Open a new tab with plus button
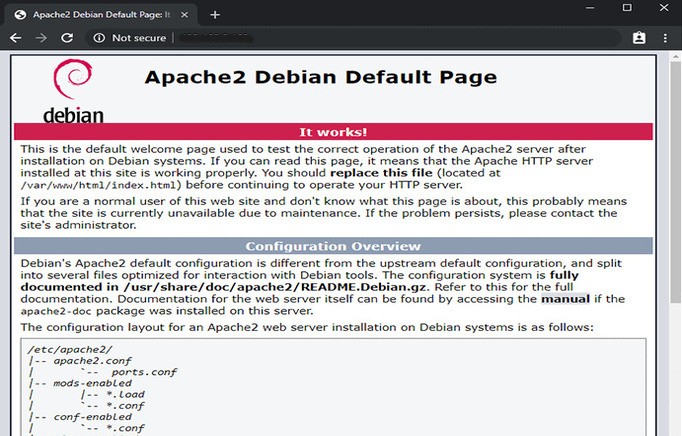 coord(215,14)
